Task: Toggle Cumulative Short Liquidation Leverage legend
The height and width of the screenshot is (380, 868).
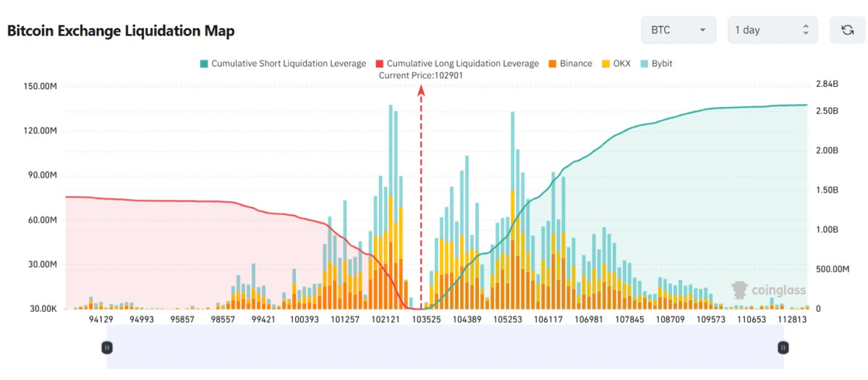Action: pyautogui.click(x=283, y=64)
